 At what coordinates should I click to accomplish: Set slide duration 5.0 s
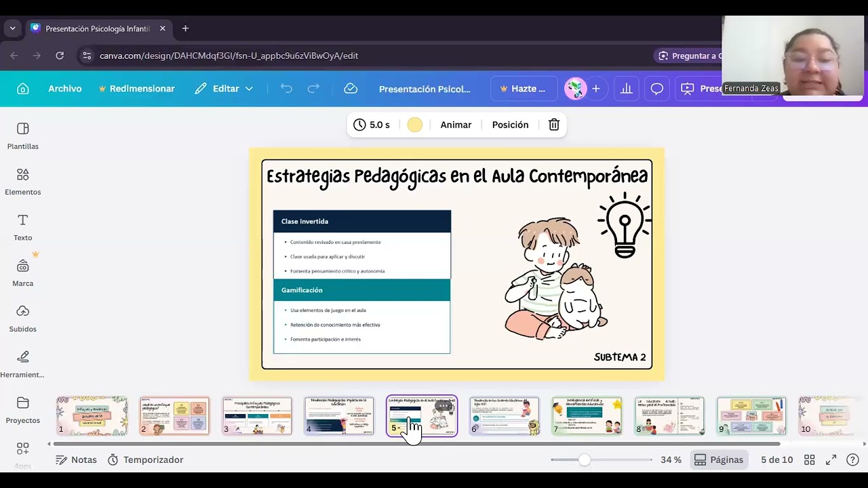[x=372, y=125]
